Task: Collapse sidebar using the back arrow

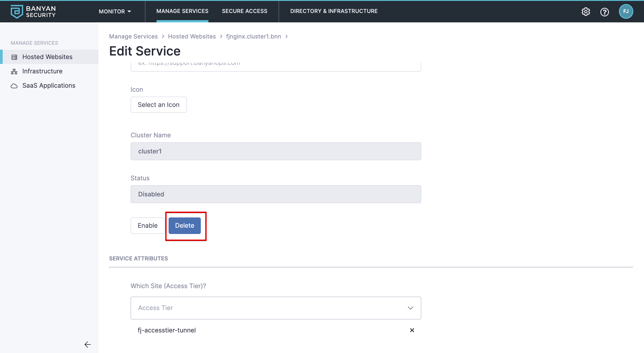Action: pos(87,344)
